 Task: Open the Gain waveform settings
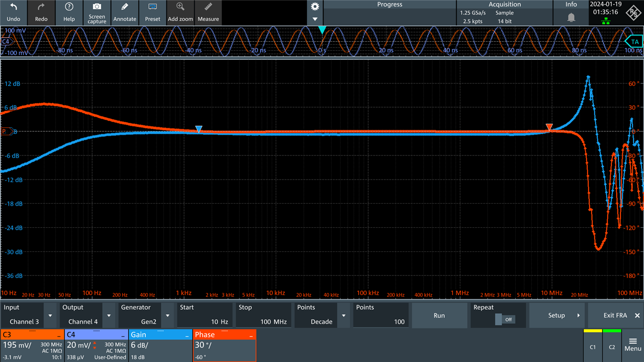click(x=160, y=345)
